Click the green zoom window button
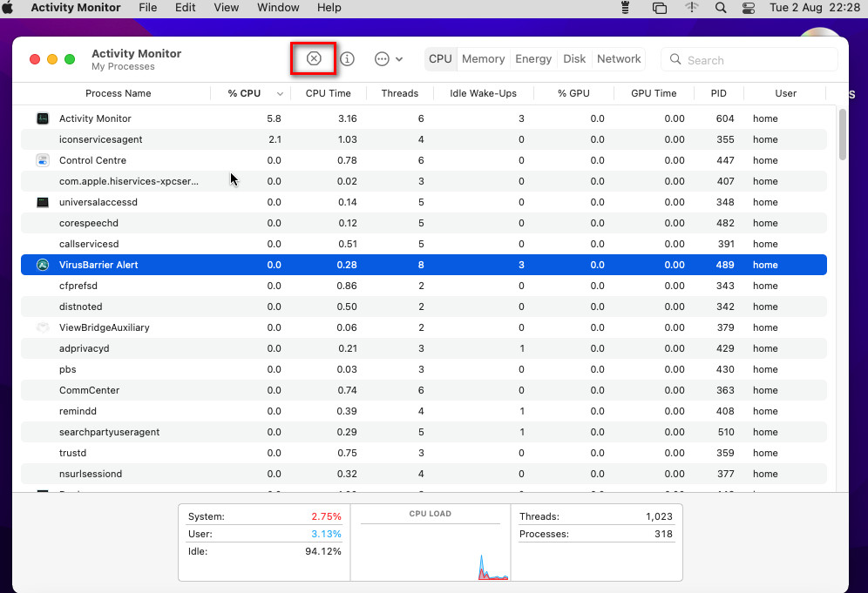This screenshot has width=868, height=593. (70, 59)
